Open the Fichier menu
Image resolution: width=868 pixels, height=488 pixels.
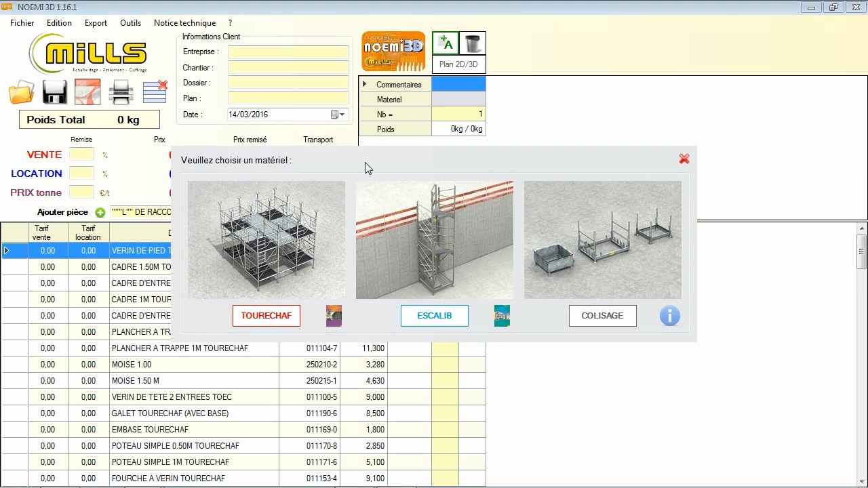click(22, 23)
